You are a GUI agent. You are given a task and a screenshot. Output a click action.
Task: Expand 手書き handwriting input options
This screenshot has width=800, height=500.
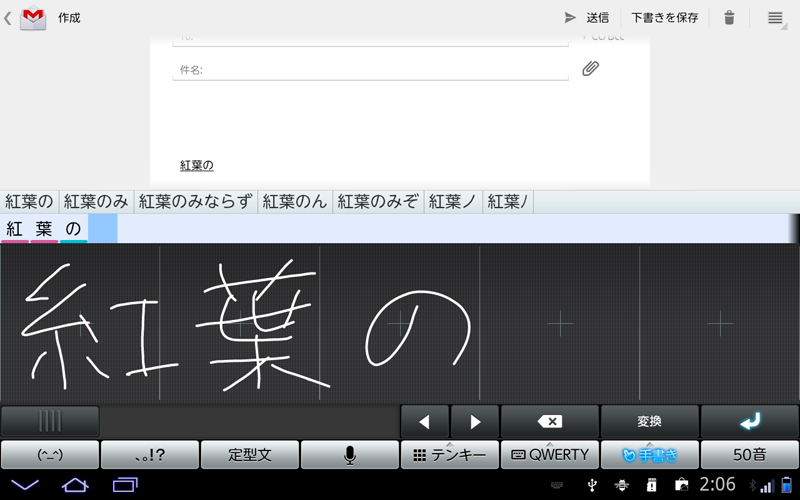pos(649,454)
